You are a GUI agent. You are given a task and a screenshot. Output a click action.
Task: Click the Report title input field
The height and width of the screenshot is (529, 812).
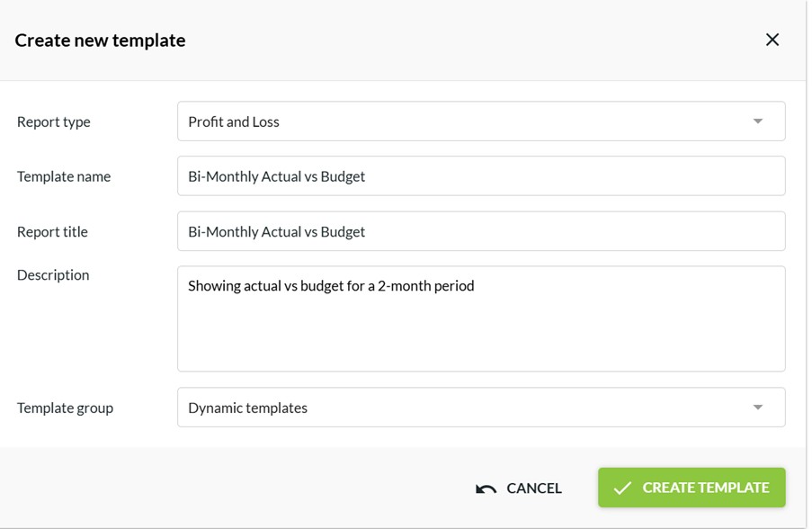click(x=481, y=231)
